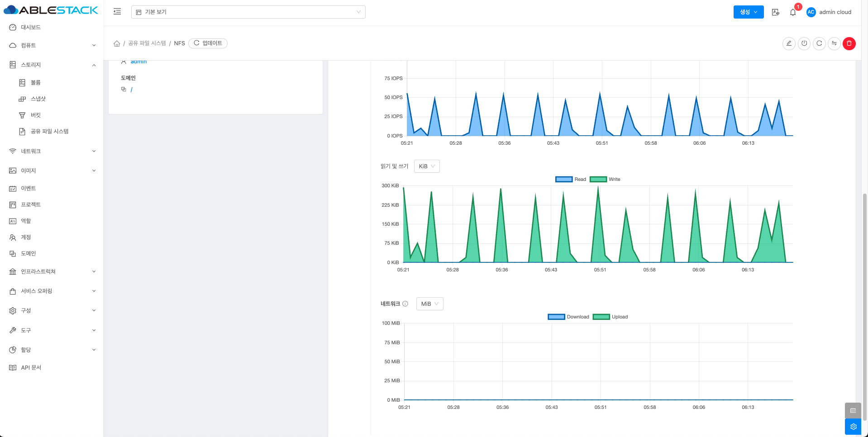Open the KiB unit dropdown
868x437 pixels.
click(427, 166)
